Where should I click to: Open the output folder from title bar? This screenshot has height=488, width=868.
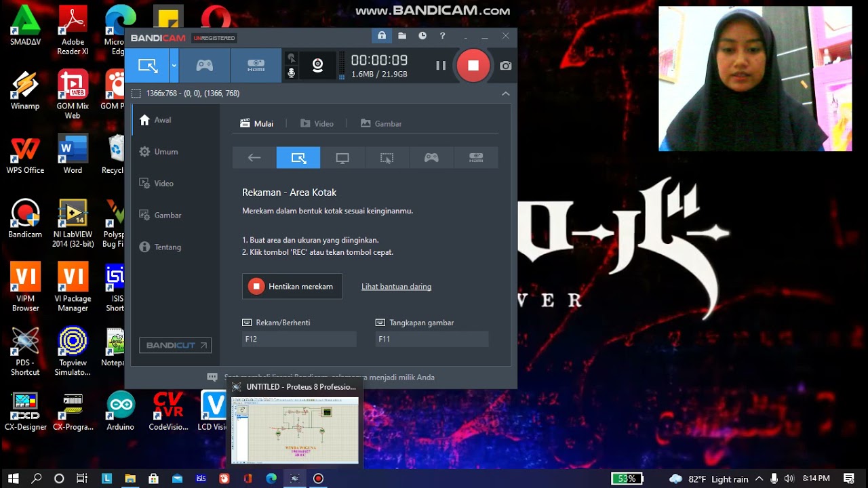[x=402, y=36]
